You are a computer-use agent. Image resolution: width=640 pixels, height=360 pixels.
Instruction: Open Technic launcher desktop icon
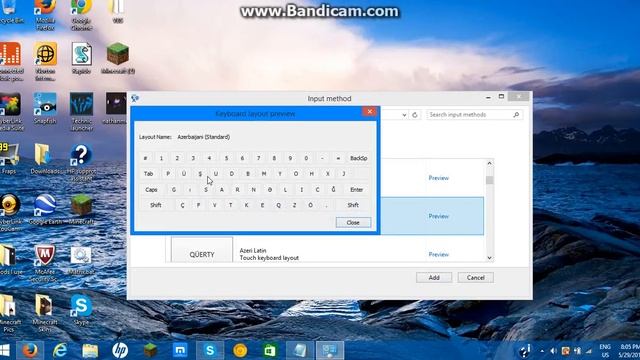coord(81,111)
